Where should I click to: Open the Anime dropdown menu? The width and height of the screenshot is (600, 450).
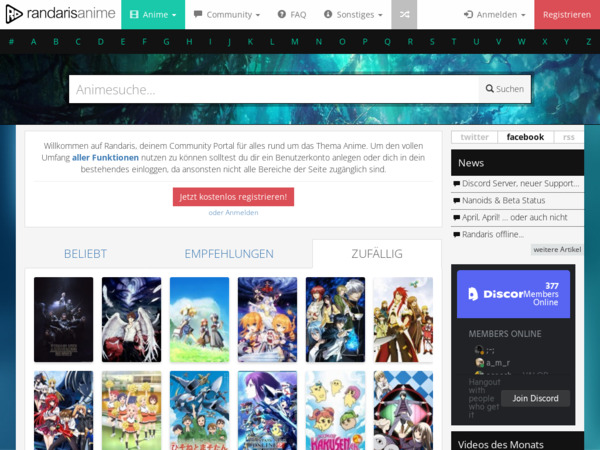coord(153,15)
